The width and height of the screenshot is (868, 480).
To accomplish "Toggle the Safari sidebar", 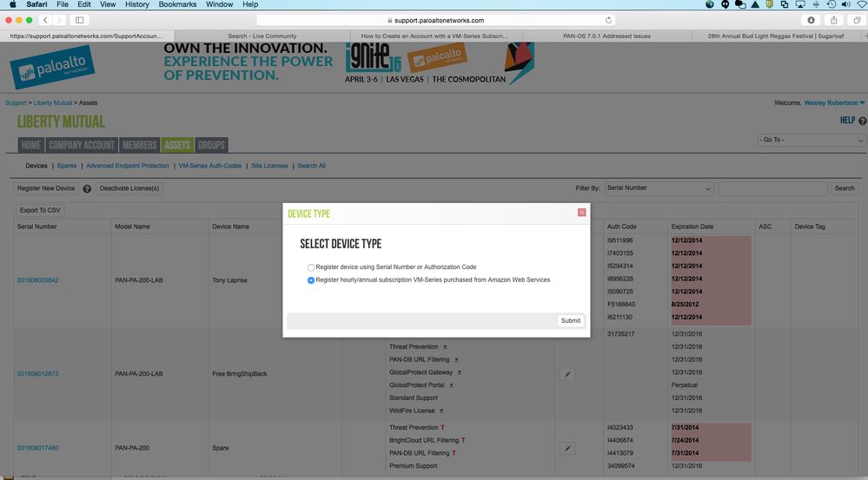I will coord(80,20).
